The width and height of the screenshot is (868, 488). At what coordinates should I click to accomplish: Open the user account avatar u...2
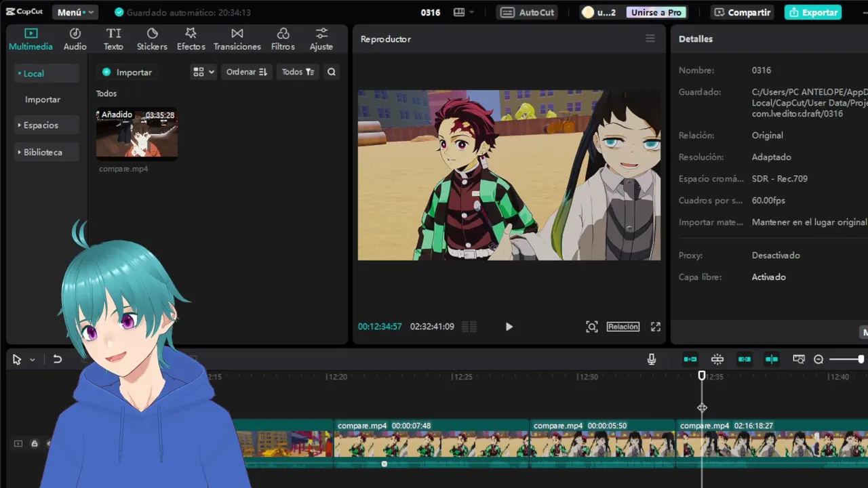[599, 12]
